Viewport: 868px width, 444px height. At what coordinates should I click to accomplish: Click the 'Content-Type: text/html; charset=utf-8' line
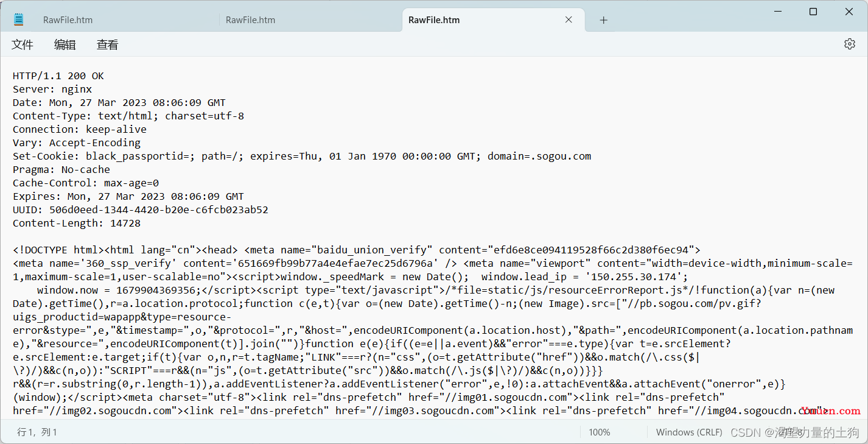128,116
